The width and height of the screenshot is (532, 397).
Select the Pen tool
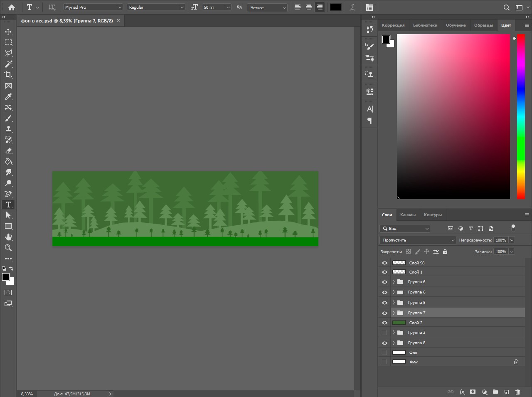click(x=8, y=194)
